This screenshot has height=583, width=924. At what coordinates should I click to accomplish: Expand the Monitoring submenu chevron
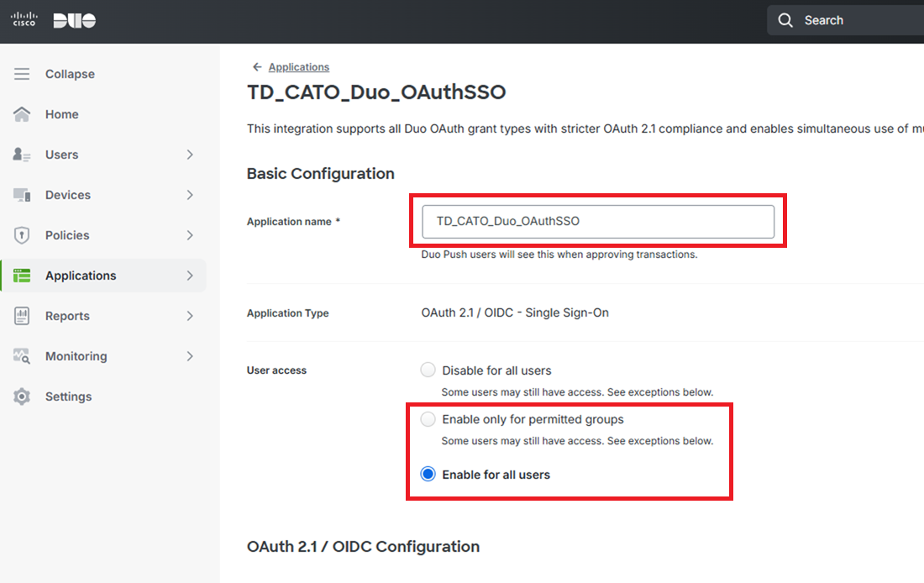tap(190, 356)
